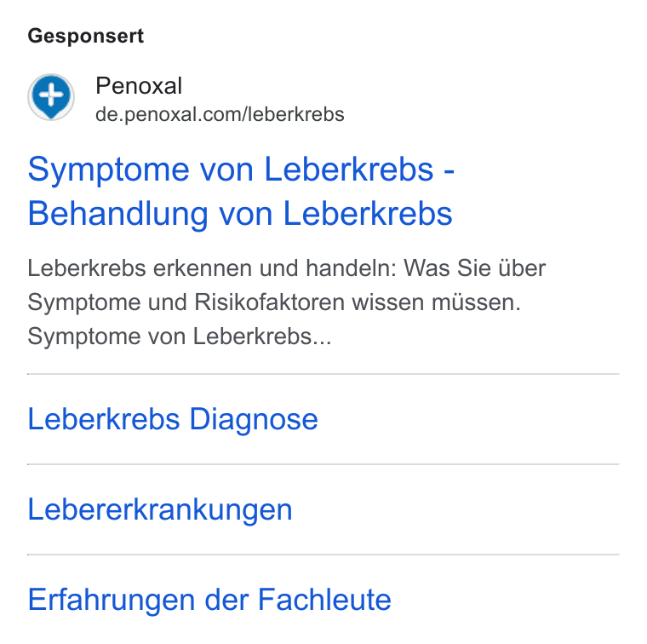The height and width of the screenshot is (644, 647).
Task: Click the word 'Fachleute' in the last sitelink
Action: (324, 600)
